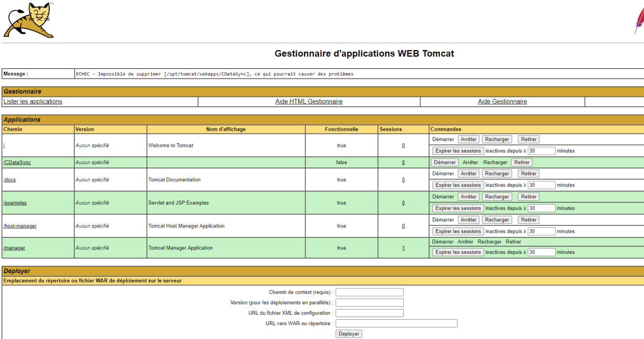
Task: Expire sessions for the /docs application
Action: (458, 185)
